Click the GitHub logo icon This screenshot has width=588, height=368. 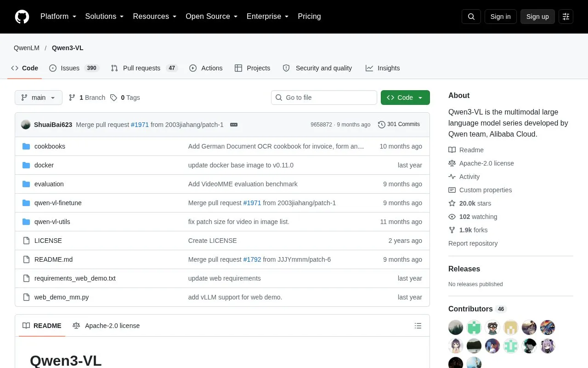[22, 17]
